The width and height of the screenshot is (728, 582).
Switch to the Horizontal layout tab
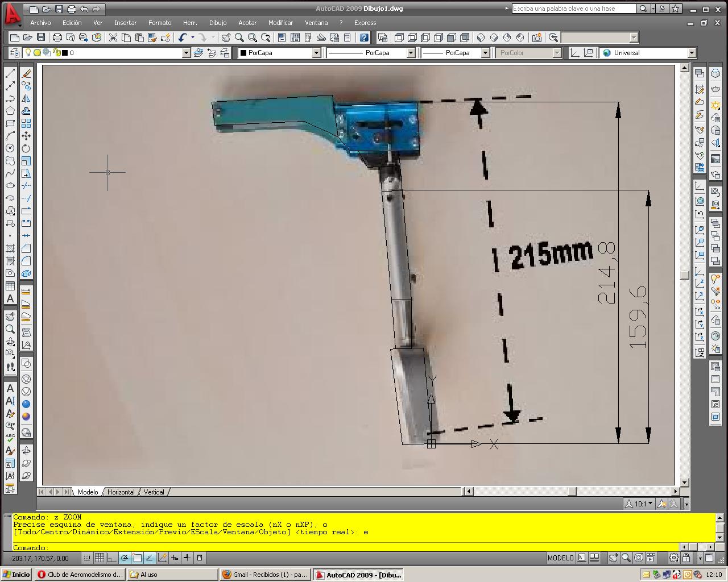[121, 492]
